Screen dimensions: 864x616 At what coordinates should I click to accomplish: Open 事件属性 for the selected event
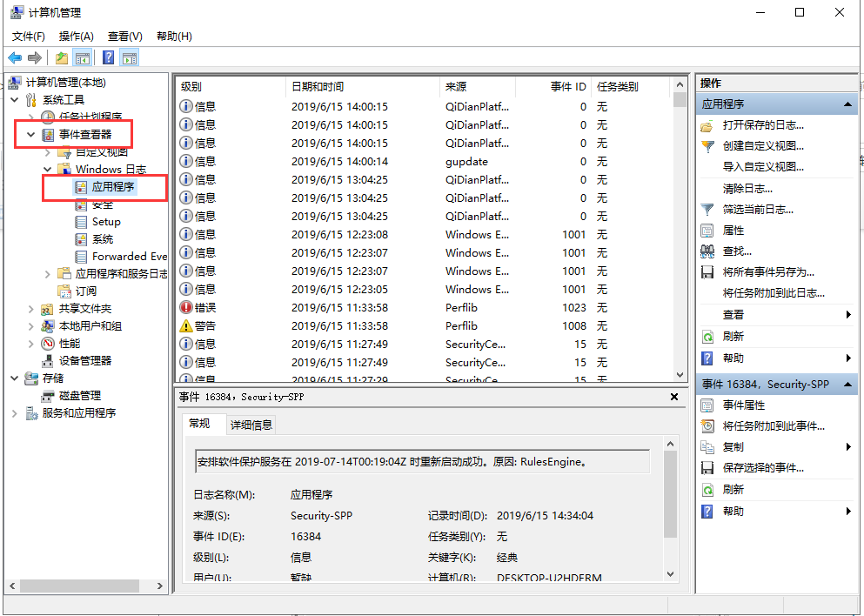[x=746, y=405]
